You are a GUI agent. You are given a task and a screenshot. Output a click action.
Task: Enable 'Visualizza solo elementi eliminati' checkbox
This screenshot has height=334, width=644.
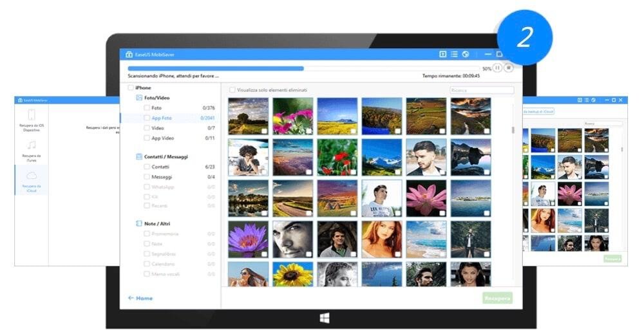[x=232, y=90]
